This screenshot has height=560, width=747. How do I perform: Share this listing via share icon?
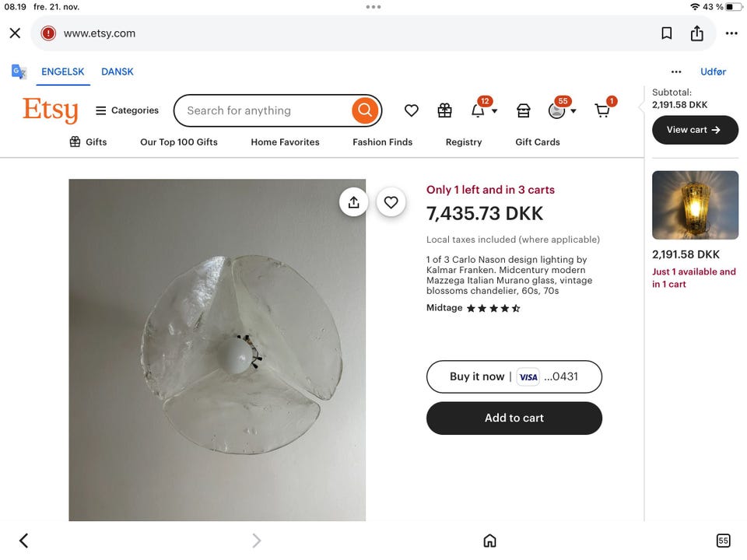point(353,202)
